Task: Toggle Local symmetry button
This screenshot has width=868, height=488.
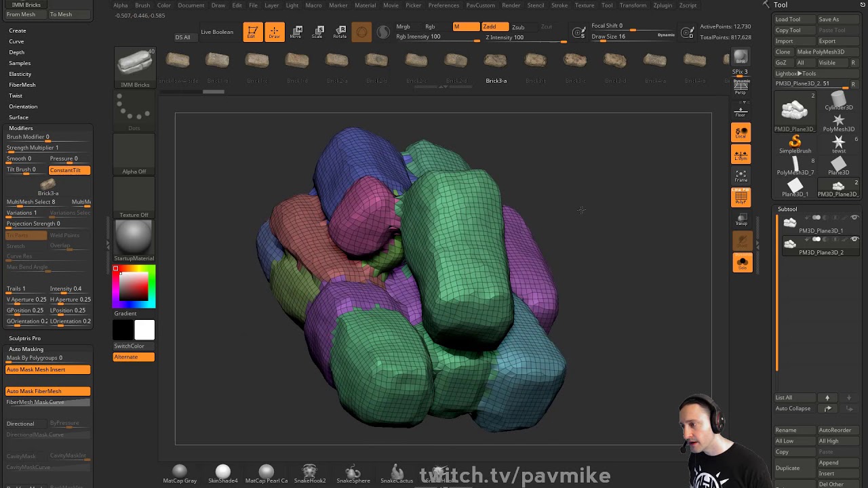Action: tap(741, 133)
